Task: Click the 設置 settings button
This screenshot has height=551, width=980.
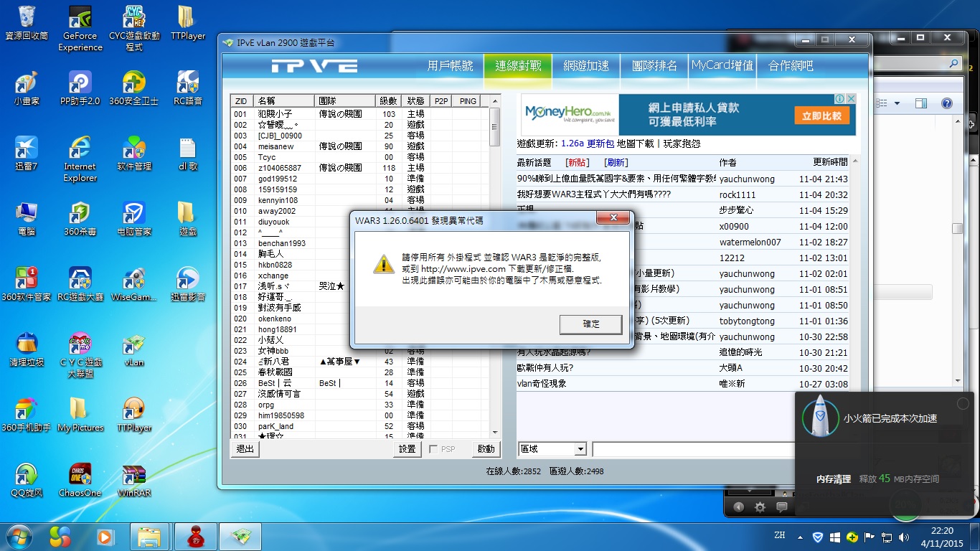Action: pyautogui.click(x=407, y=449)
